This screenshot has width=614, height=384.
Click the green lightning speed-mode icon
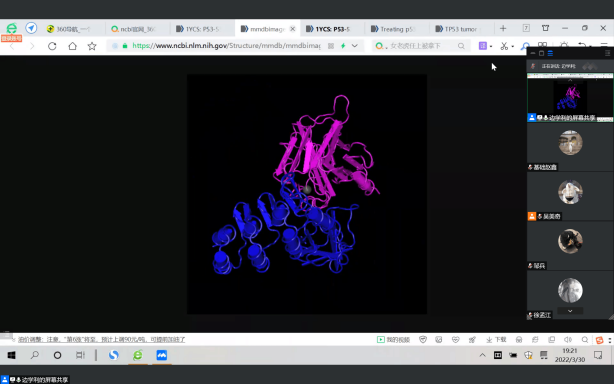[x=343, y=46]
